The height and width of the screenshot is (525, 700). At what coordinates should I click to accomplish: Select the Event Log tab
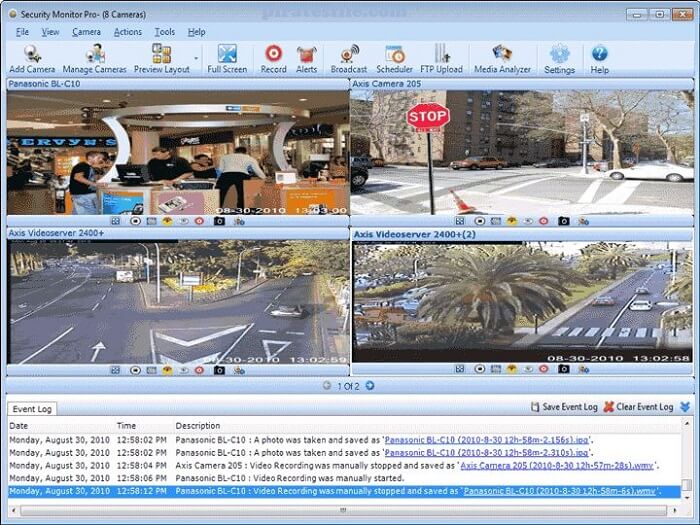(32, 409)
